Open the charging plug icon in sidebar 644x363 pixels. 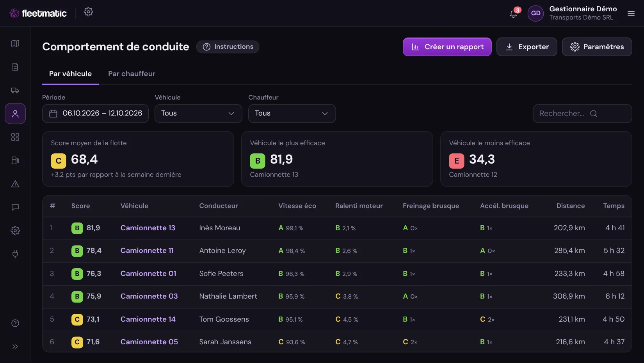[15, 254]
